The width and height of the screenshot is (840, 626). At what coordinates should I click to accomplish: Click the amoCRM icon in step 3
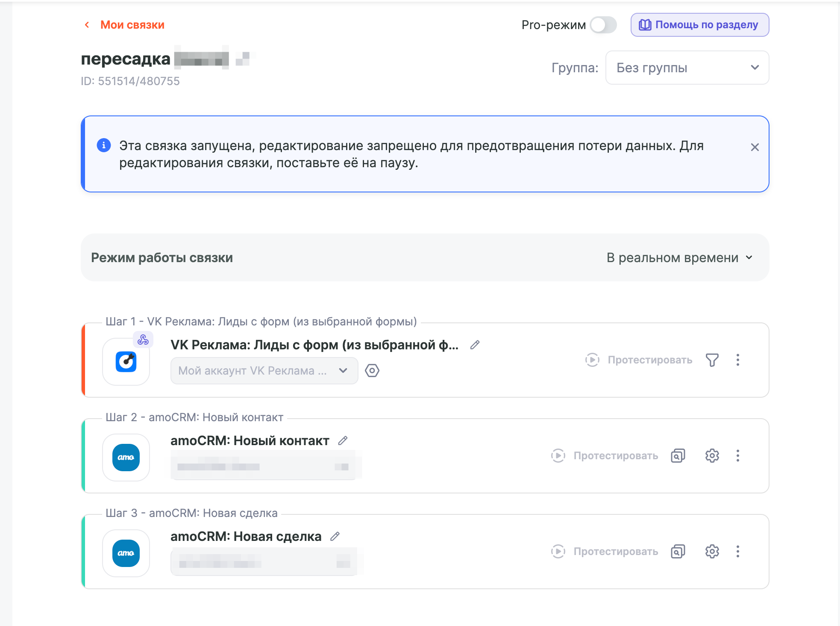coord(126,553)
